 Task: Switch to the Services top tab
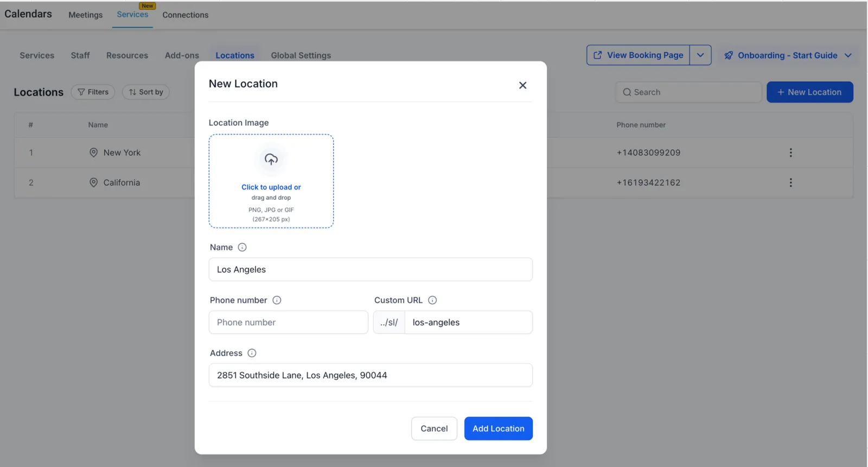tap(132, 15)
